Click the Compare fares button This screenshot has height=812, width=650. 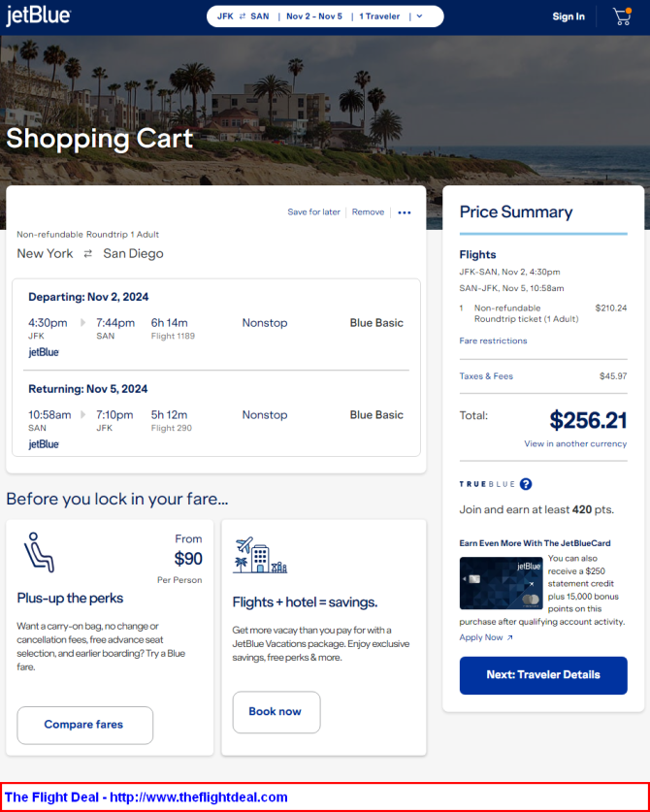tap(85, 725)
